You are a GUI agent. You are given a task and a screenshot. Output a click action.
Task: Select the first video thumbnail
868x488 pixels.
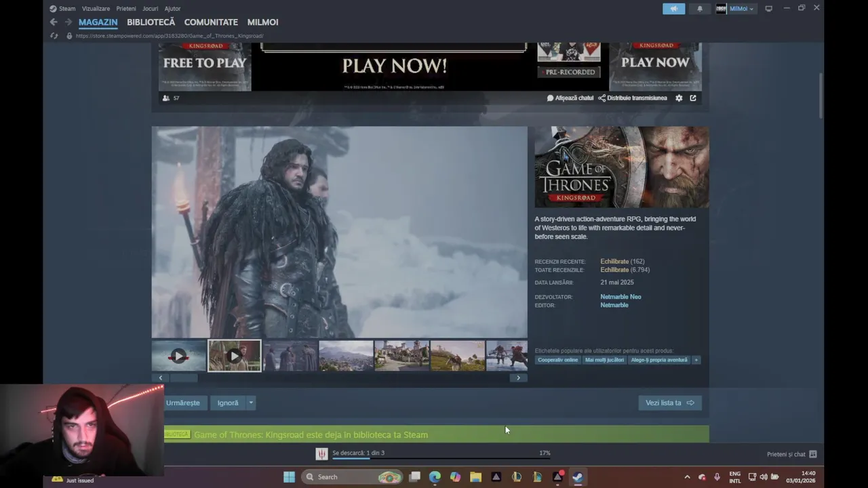click(179, 356)
